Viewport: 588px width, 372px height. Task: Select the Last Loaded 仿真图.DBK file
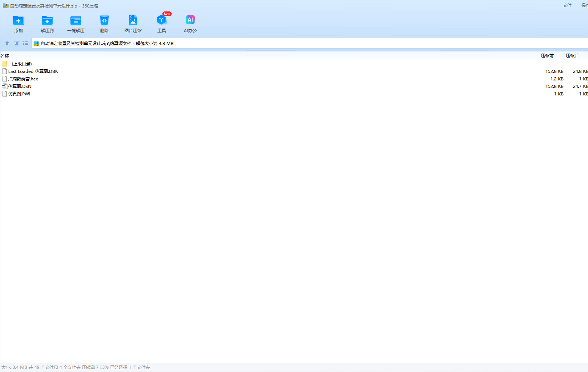point(33,71)
